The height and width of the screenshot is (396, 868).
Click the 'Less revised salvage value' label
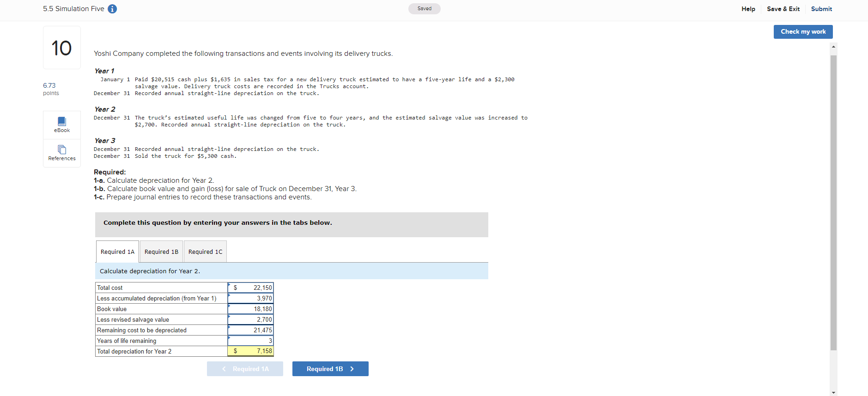pos(133,319)
